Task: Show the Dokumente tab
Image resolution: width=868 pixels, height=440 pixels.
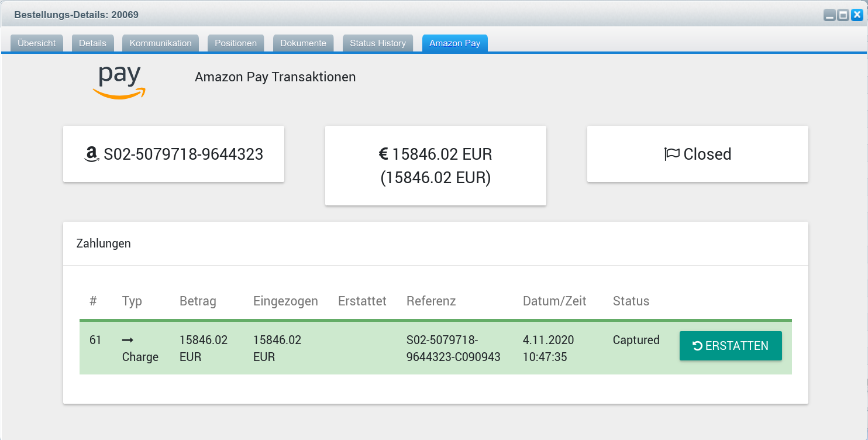Action: pyautogui.click(x=303, y=43)
